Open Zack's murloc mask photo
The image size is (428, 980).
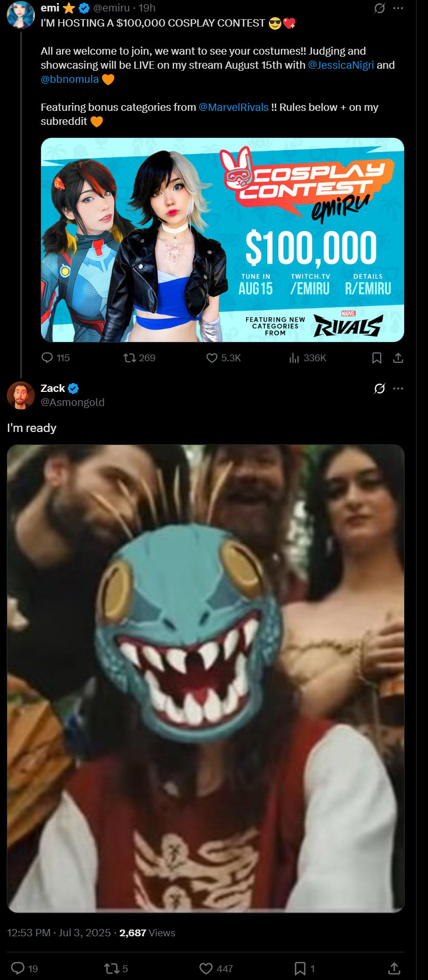[205, 678]
